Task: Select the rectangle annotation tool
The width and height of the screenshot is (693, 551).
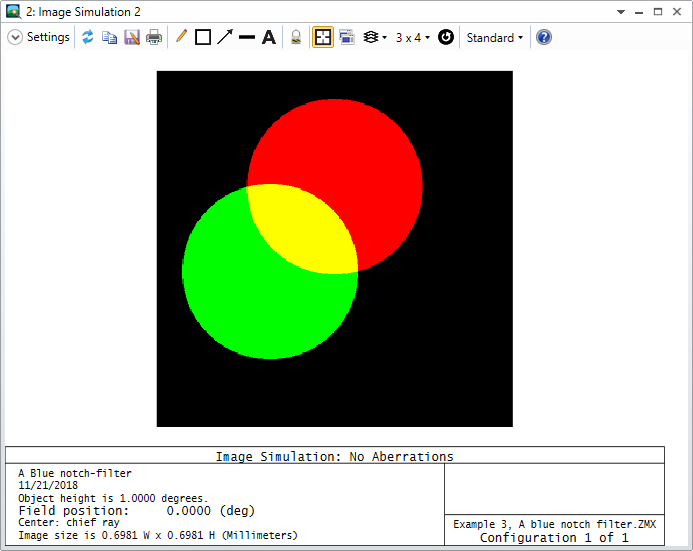Action: tap(203, 37)
